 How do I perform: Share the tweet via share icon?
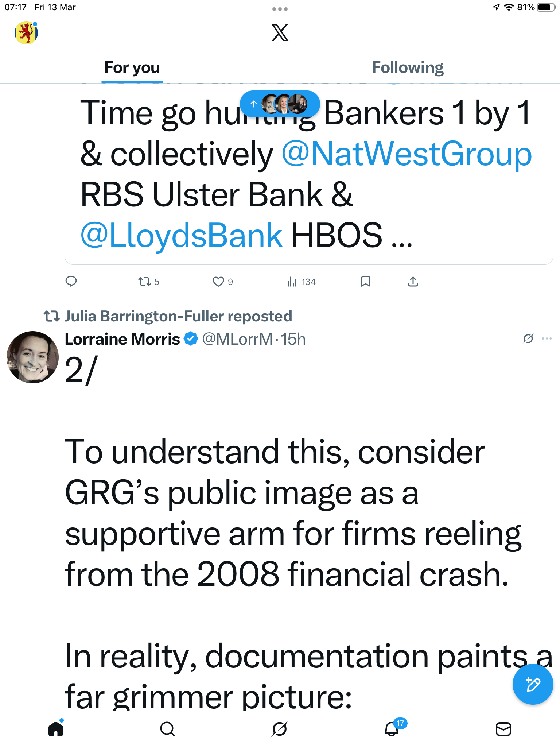click(413, 282)
